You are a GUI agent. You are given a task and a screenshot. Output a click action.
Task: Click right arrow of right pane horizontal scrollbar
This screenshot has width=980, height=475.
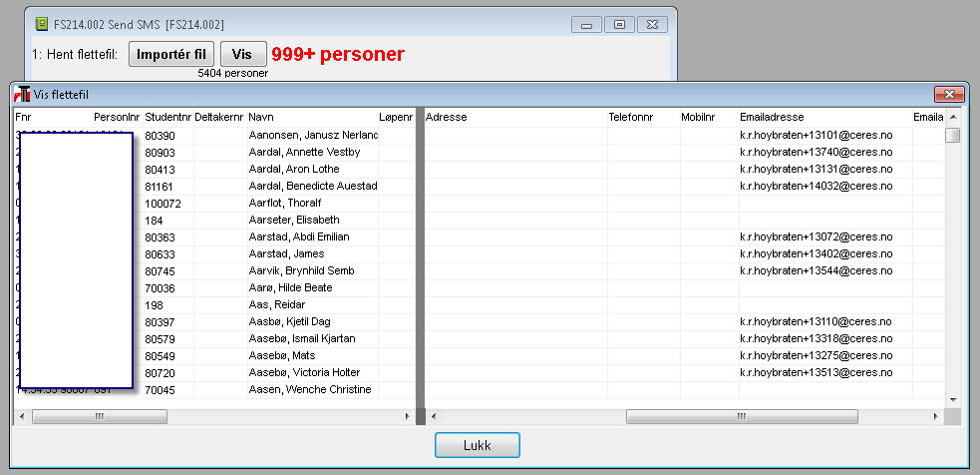pyautogui.click(x=935, y=416)
